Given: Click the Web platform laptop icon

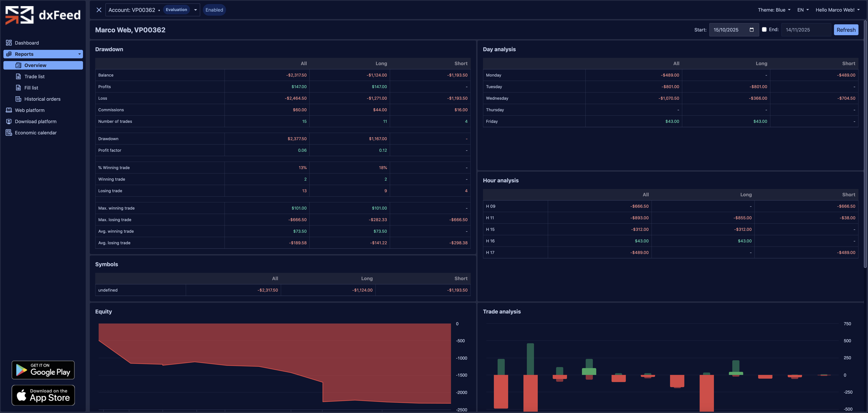Looking at the screenshot, I should [x=9, y=110].
